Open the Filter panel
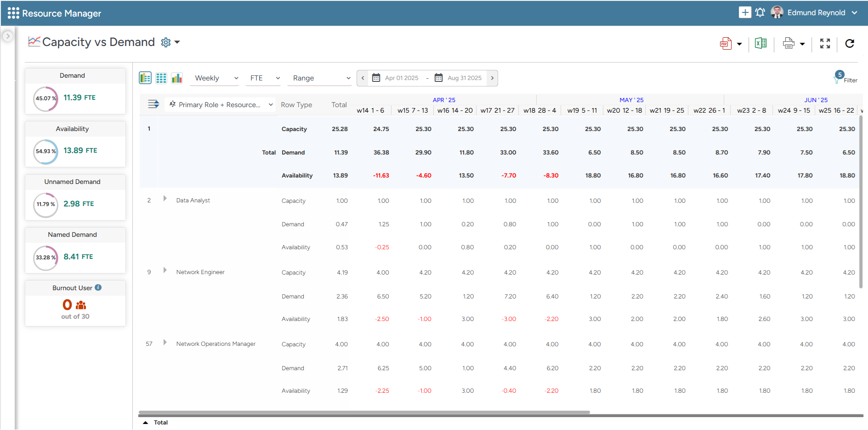 (845, 79)
